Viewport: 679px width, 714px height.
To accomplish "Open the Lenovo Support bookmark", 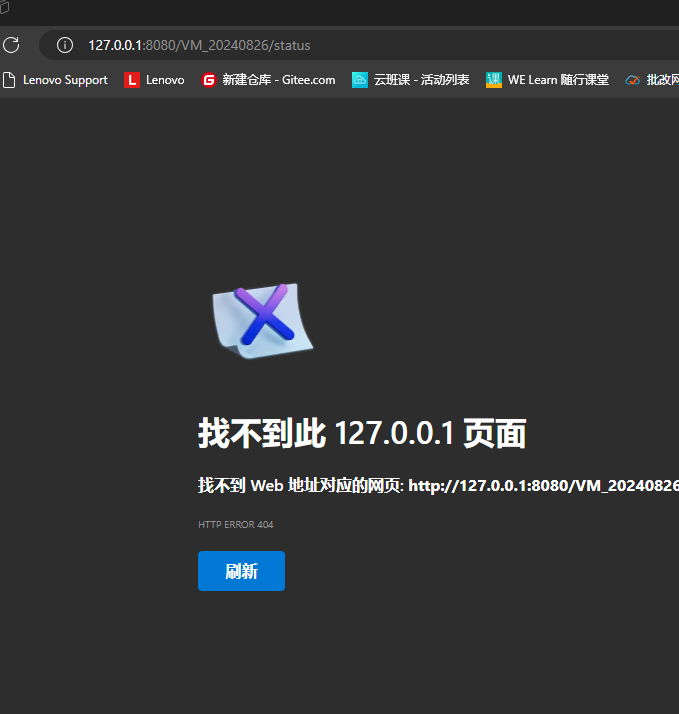I will tap(56, 80).
